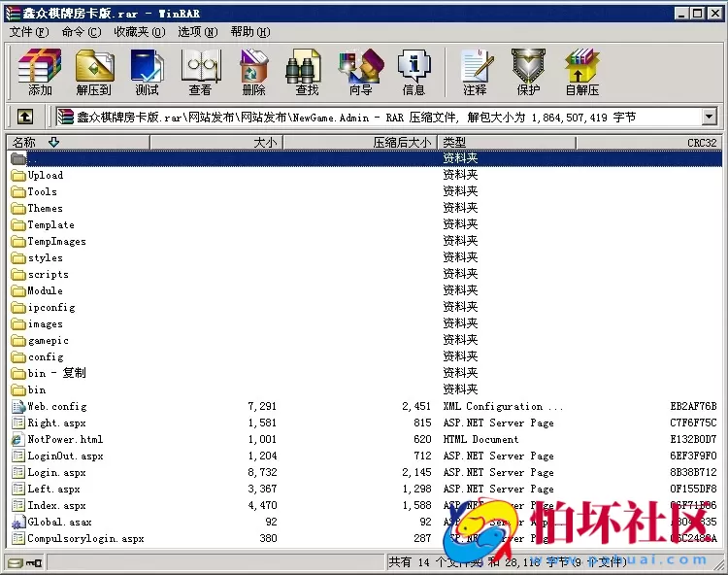Open the 选项(N) menu
Screen dimensions: 728x575
point(198,32)
